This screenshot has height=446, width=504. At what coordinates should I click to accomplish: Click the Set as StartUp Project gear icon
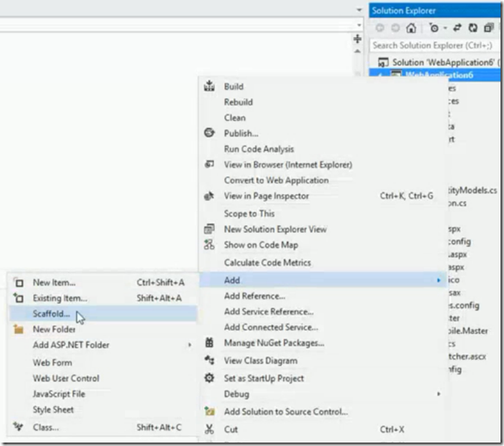click(x=209, y=378)
